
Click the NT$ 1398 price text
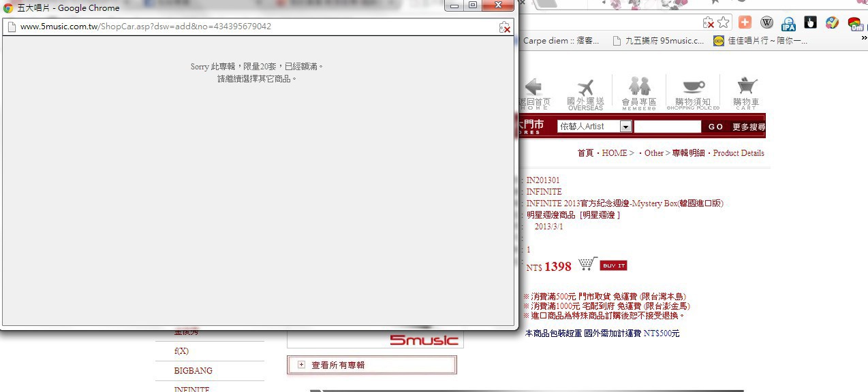tap(548, 267)
